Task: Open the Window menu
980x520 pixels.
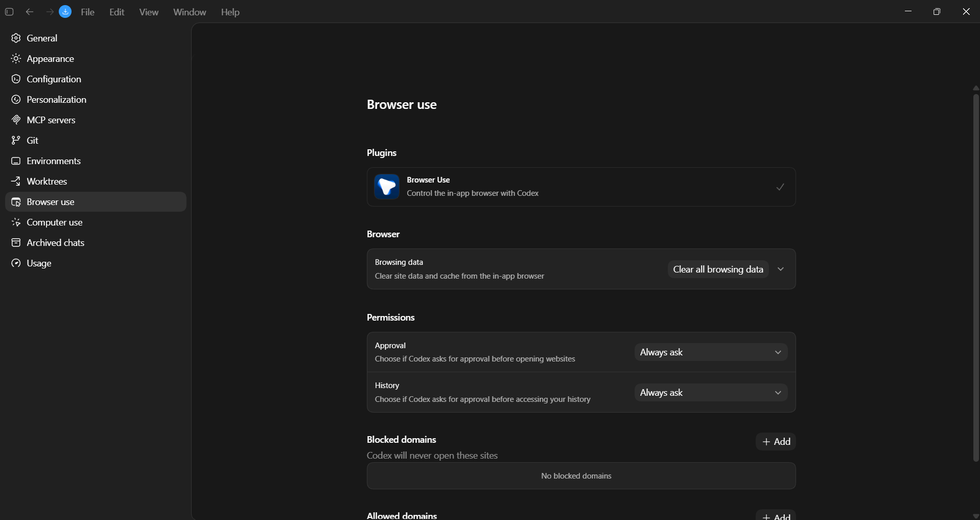Action: tap(190, 12)
